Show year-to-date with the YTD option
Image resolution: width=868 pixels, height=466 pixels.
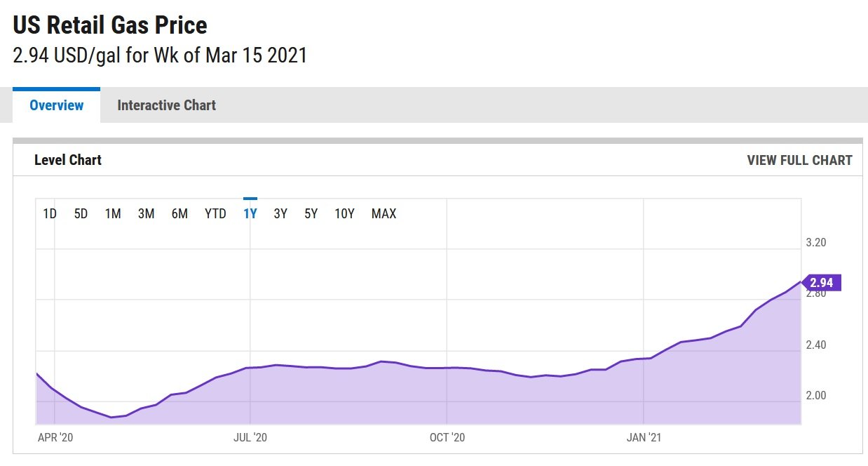(x=215, y=214)
